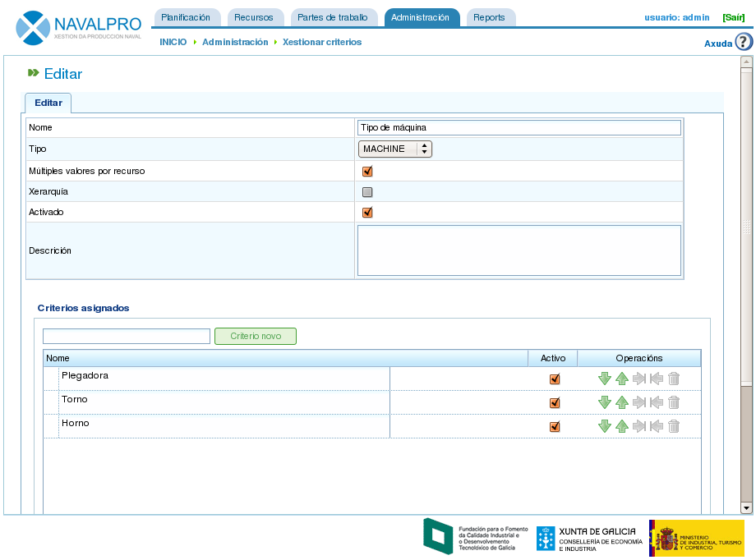Enable the Xerarquía checkbox
Image resolution: width=756 pixels, height=560 pixels.
point(367,192)
